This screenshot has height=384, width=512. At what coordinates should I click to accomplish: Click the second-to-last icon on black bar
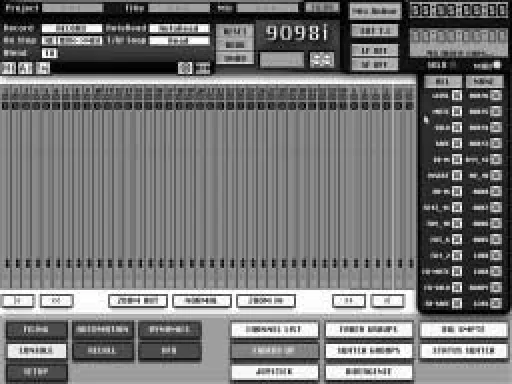pyautogui.click(x=185, y=68)
